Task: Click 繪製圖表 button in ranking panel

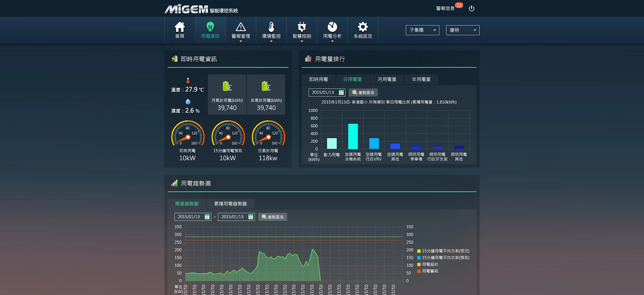Action: pyautogui.click(x=363, y=93)
